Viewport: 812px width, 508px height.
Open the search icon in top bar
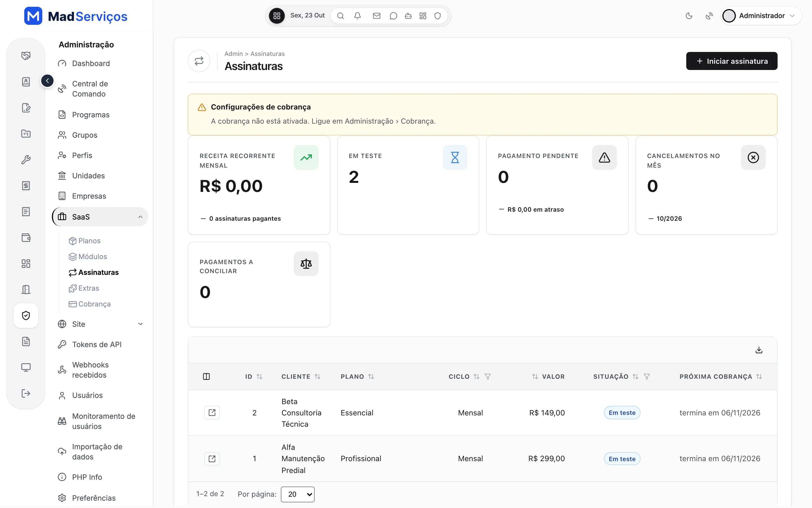click(x=340, y=16)
